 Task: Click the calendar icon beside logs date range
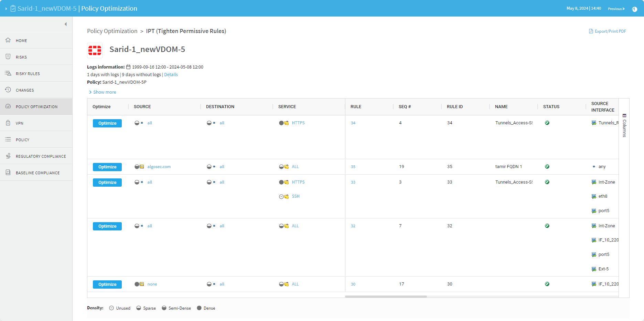click(x=128, y=67)
